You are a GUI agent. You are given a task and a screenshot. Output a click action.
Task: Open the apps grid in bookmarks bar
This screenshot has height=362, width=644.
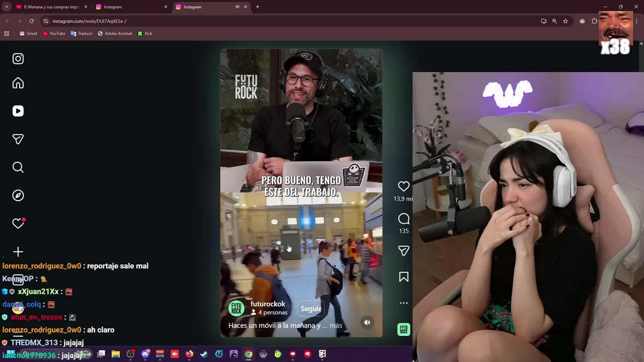pos(7,34)
